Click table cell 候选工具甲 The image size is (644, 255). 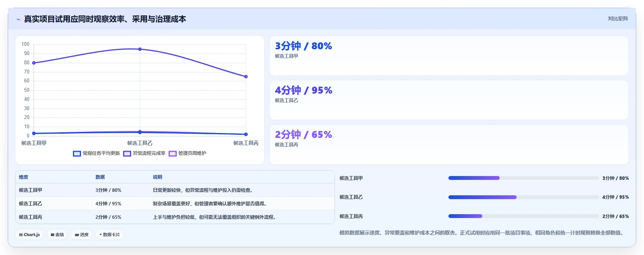coord(30,190)
